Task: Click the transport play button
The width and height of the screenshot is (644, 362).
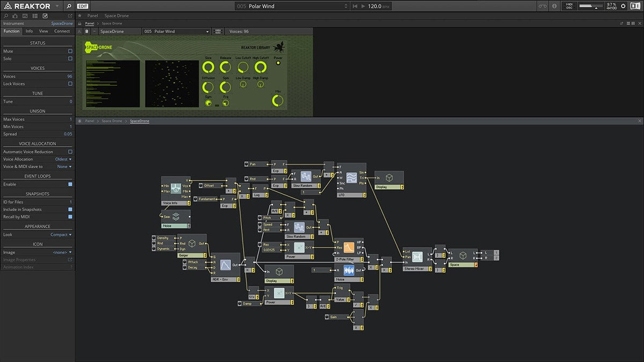Action: point(363,6)
